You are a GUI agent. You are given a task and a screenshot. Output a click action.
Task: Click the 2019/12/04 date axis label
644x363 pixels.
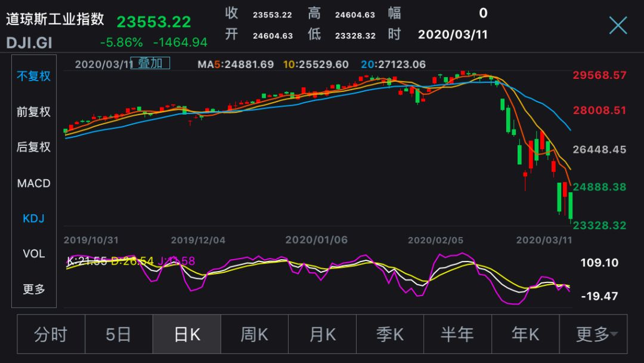(x=199, y=240)
